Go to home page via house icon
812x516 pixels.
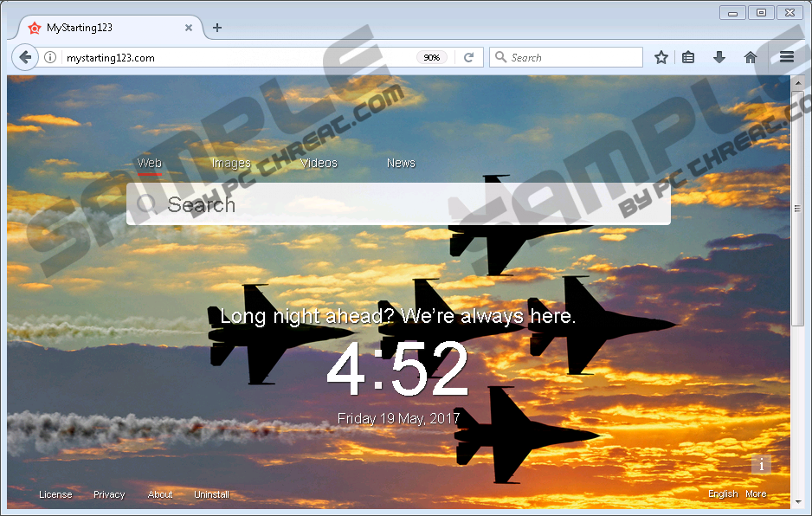(751, 58)
